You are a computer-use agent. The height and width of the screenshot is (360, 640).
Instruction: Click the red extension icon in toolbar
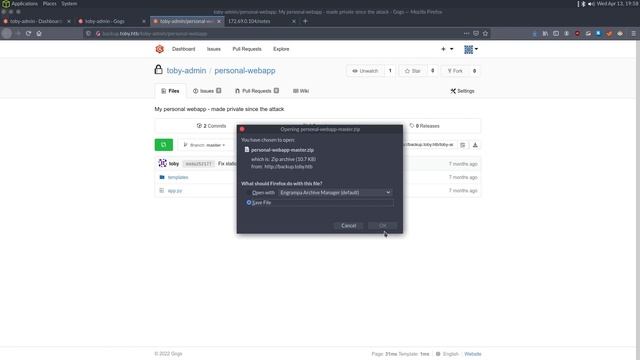pos(577,33)
